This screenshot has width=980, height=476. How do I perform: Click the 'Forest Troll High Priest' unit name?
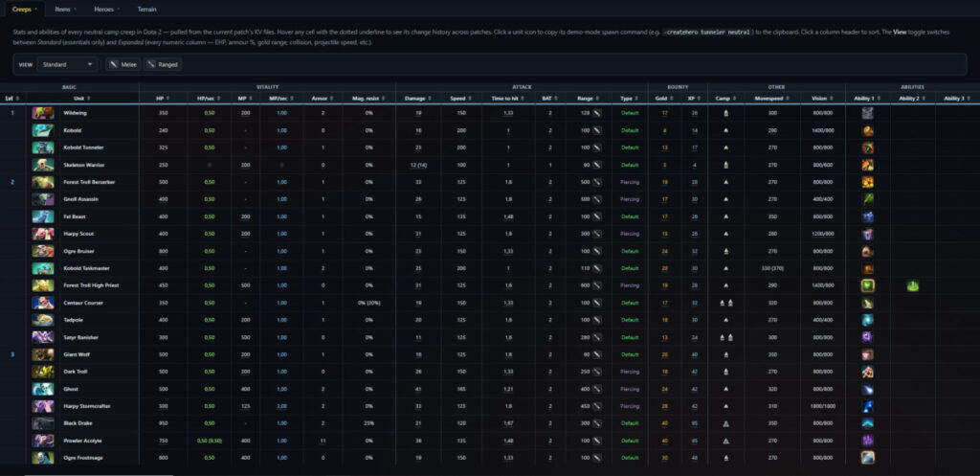click(x=91, y=285)
